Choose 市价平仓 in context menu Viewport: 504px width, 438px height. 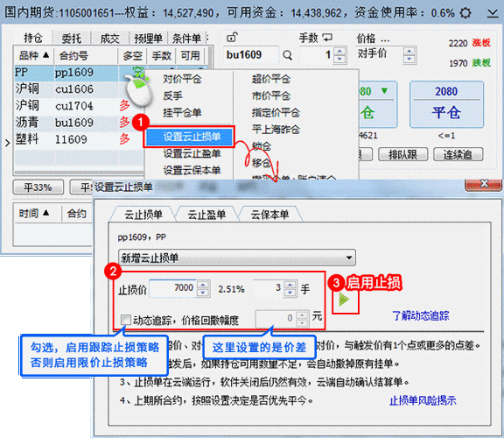(271, 95)
